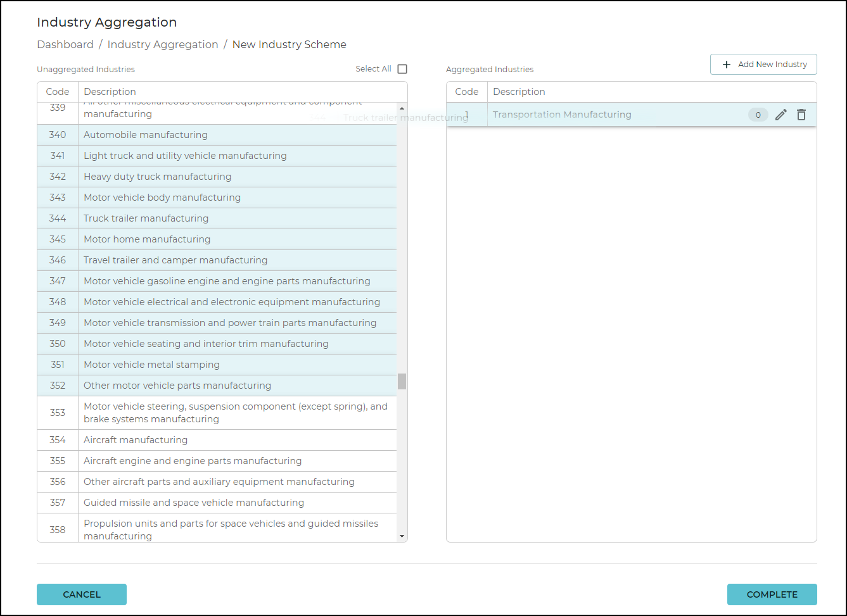The height and width of the screenshot is (616, 847).
Task: Enable the Select All checkbox
Action: pos(402,68)
